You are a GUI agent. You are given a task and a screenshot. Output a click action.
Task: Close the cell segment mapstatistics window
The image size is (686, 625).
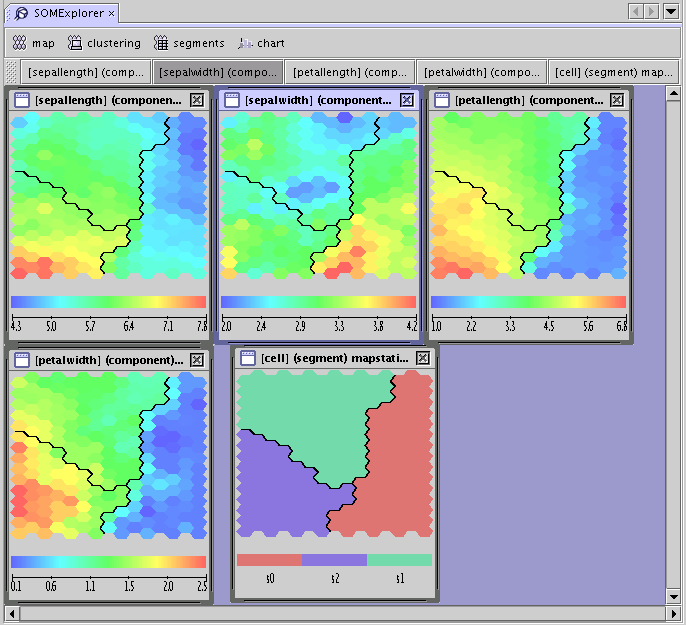422,358
